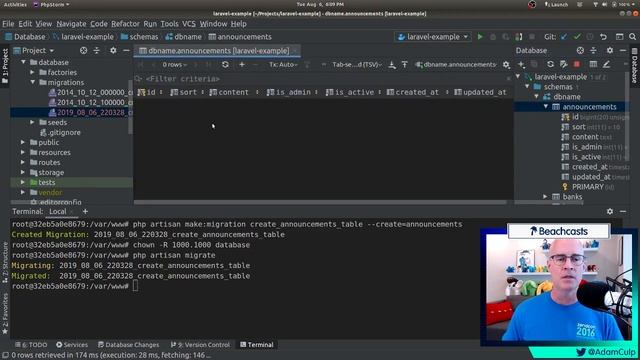Open the 0 rows page size dropdown

point(175,64)
